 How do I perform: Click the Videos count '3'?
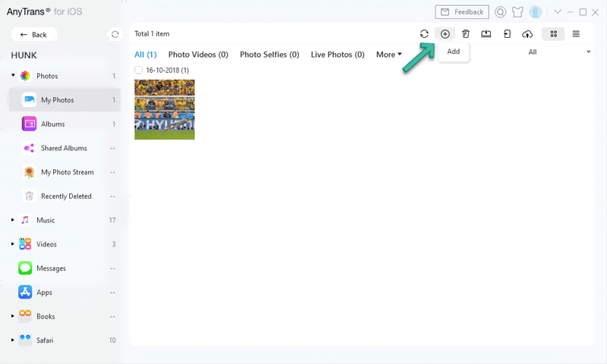click(x=114, y=244)
